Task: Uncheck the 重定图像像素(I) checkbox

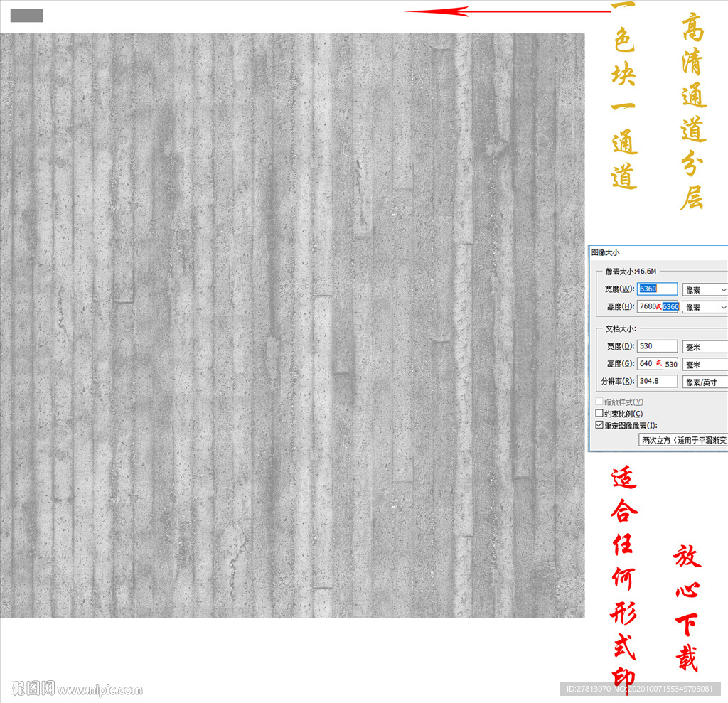Action: [599, 425]
